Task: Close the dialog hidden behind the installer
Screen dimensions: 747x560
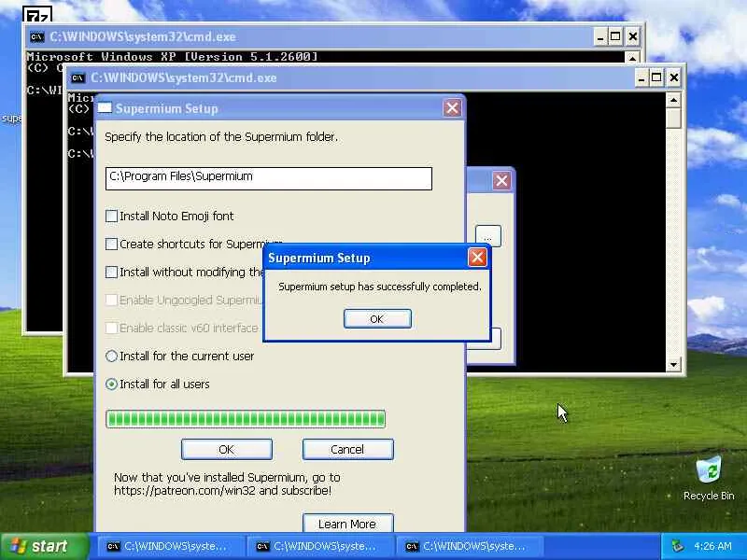Action: (x=501, y=180)
